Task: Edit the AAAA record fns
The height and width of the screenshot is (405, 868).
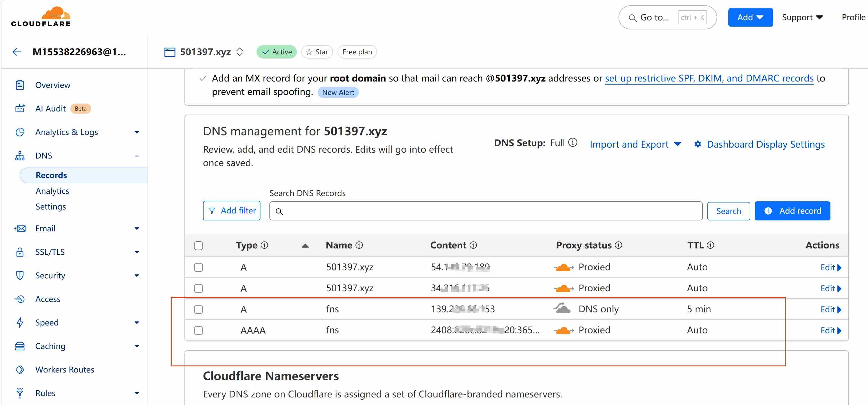Action: [x=831, y=330]
